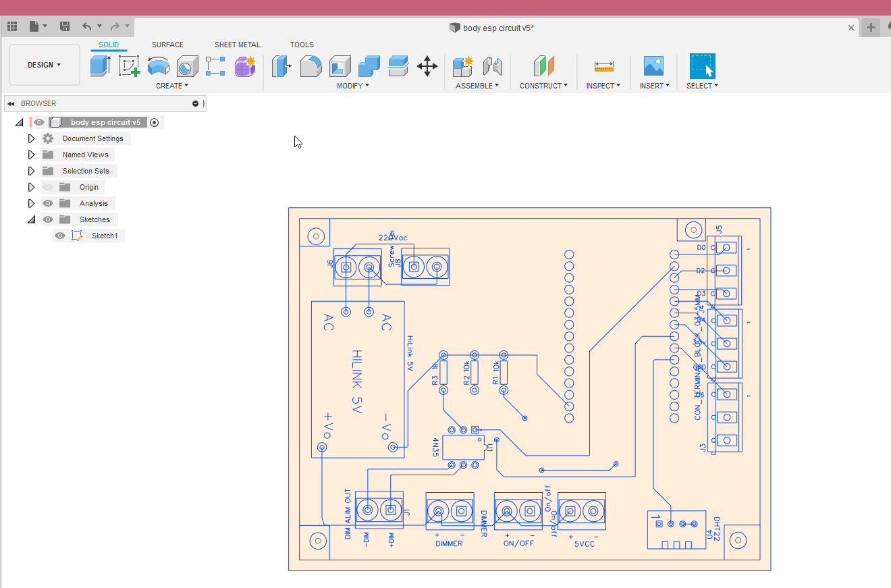The height and width of the screenshot is (588, 891).
Task: Expand the Named Views node
Action: [31, 155]
